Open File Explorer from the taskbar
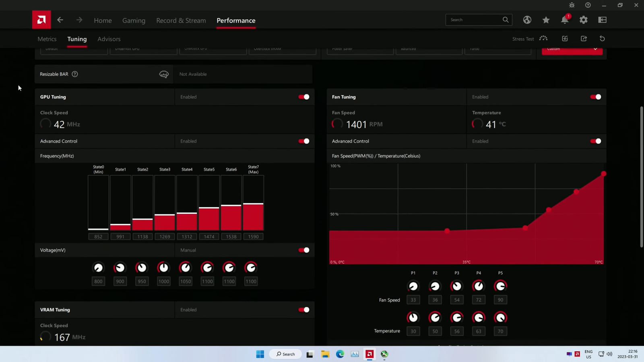The image size is (644, 362). coord(325,354)
